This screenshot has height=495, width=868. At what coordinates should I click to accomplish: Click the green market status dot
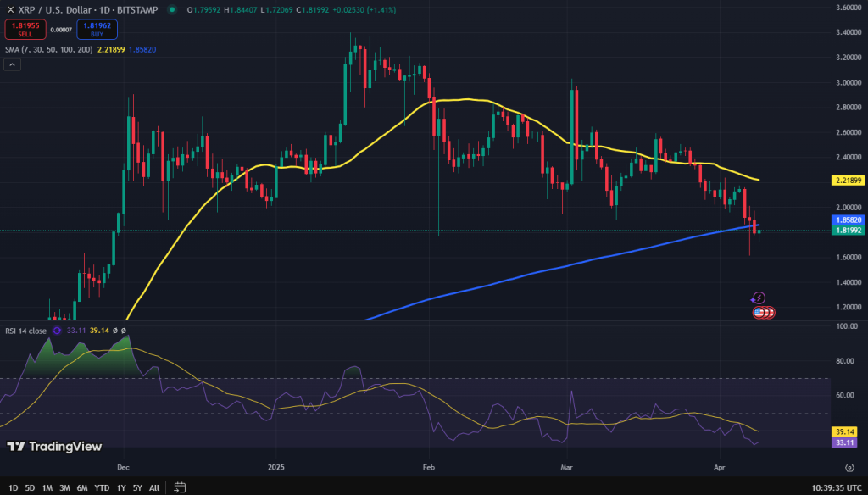[x=172, y=9]
